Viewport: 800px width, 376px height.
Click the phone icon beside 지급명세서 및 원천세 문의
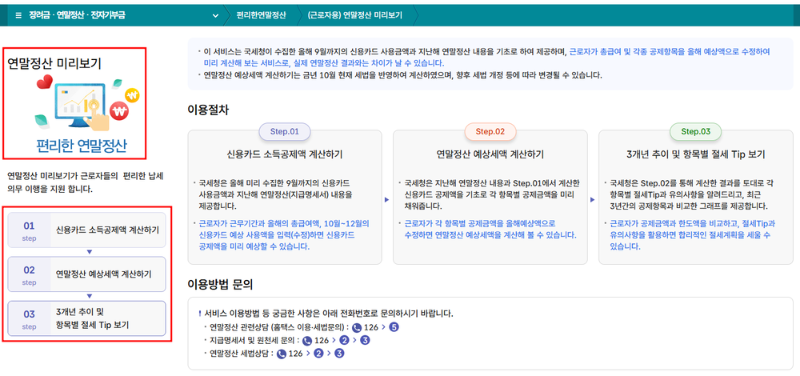pyautogui.click(x=307, y=341)
